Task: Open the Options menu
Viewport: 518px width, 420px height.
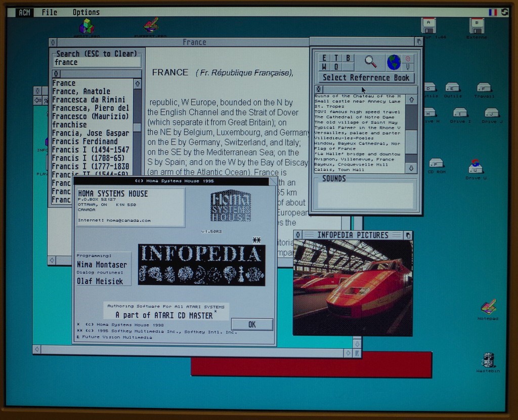Action: (86, 12)
